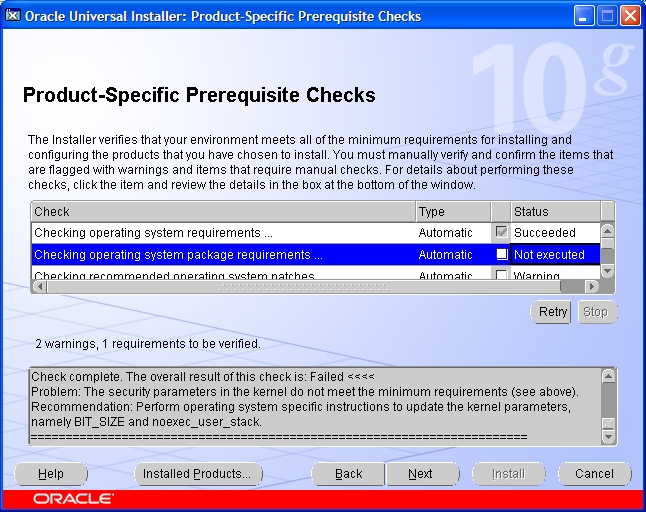Tick checkbox for recommended operating system patches

click(501, 275)
